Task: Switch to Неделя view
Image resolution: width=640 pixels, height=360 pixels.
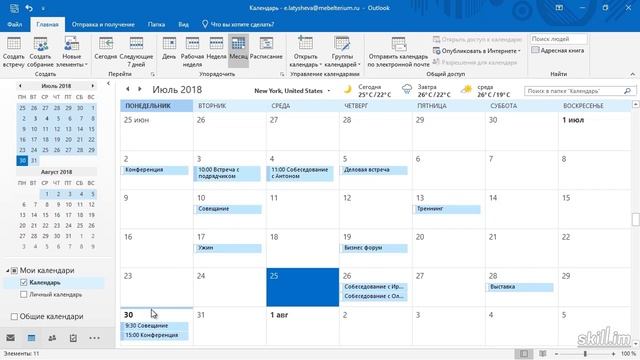Action: click(x=216, y=49)
